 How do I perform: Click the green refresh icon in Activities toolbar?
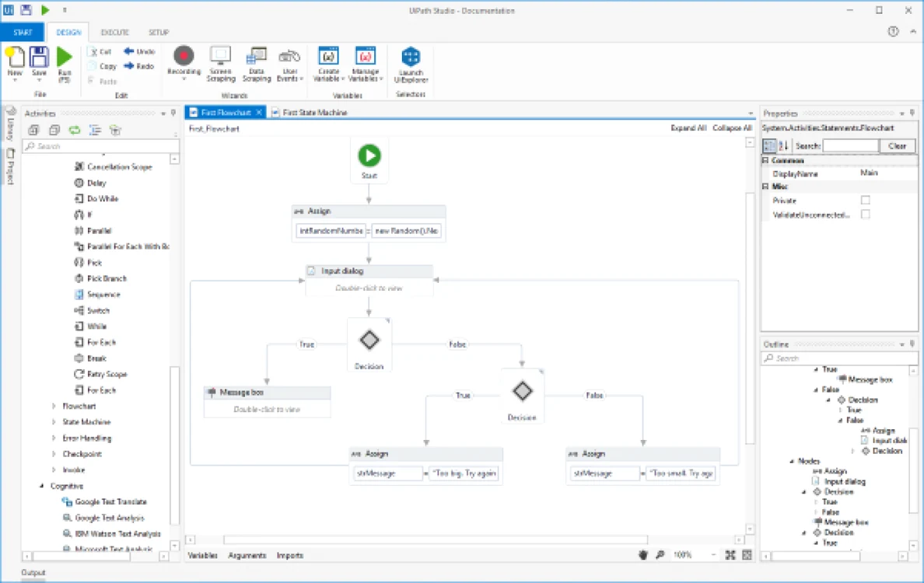tap(74, 130)
